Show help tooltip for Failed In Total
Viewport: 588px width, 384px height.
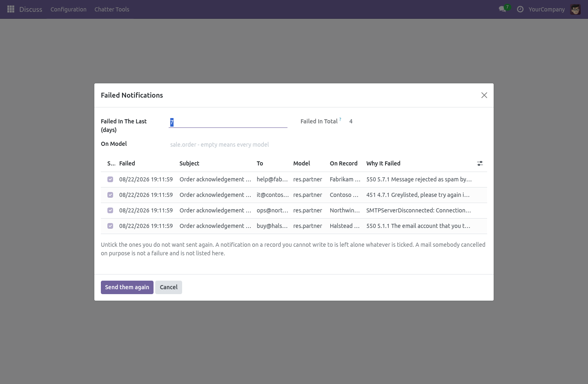point(340,119)
